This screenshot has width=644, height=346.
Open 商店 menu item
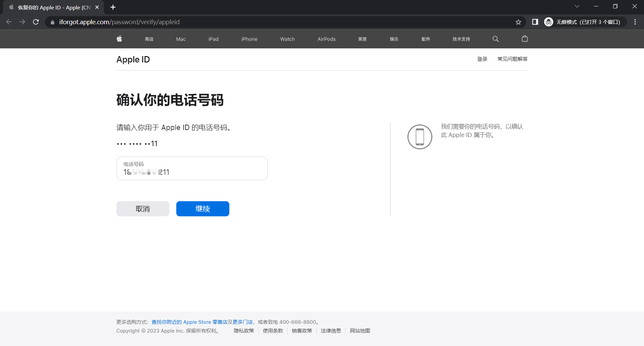[149, 39]
